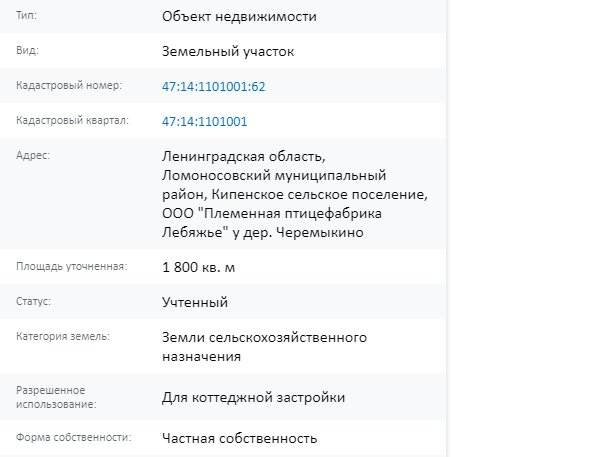Click the 'Кадастровый квартал:' label
Viewport: 612px width, 457px height.
point(72,121)
